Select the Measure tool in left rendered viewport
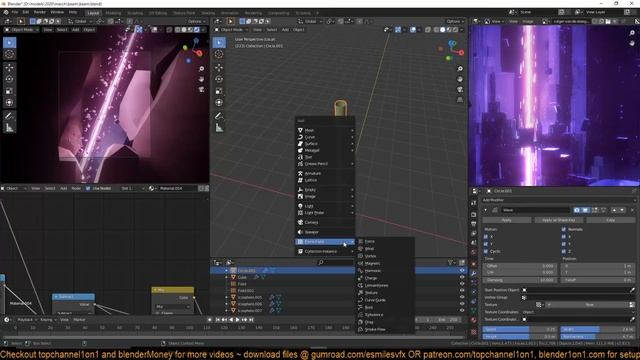 pos(9,128)
